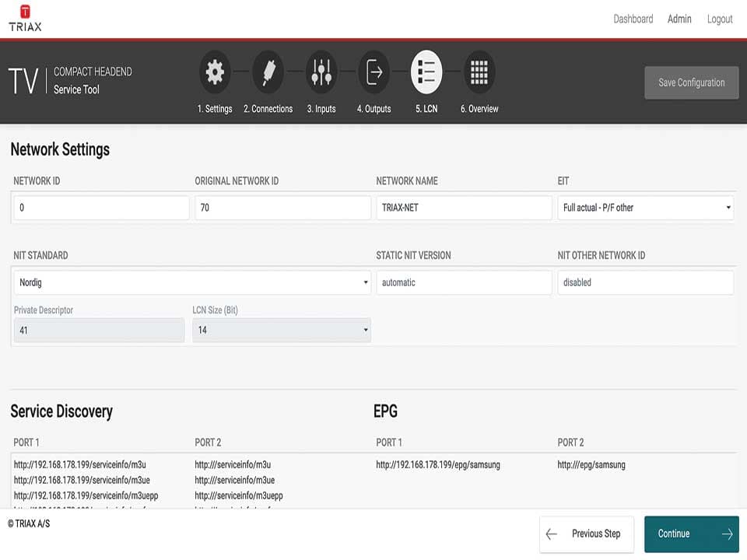Click the TRIAX logo

[25, 19]
